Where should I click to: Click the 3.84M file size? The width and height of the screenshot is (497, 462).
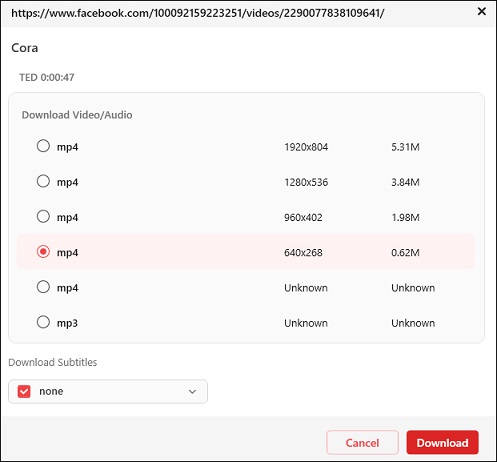pos(405,182)
